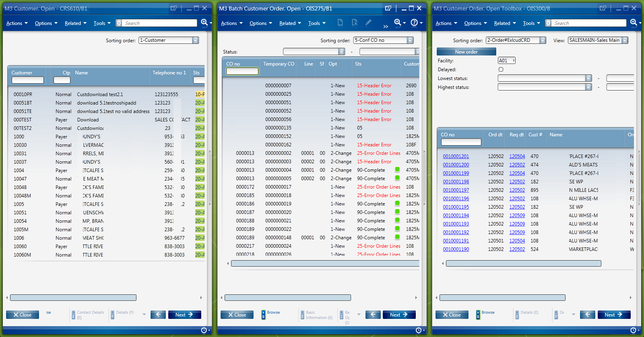Open help question mark icon in OIS275

(x=414, y=23)
